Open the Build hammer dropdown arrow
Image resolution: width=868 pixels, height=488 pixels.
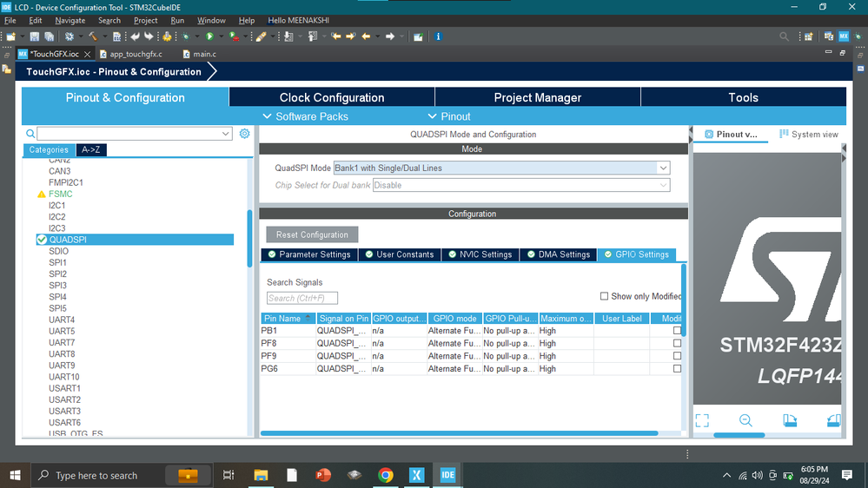click(x=103, y=36)
